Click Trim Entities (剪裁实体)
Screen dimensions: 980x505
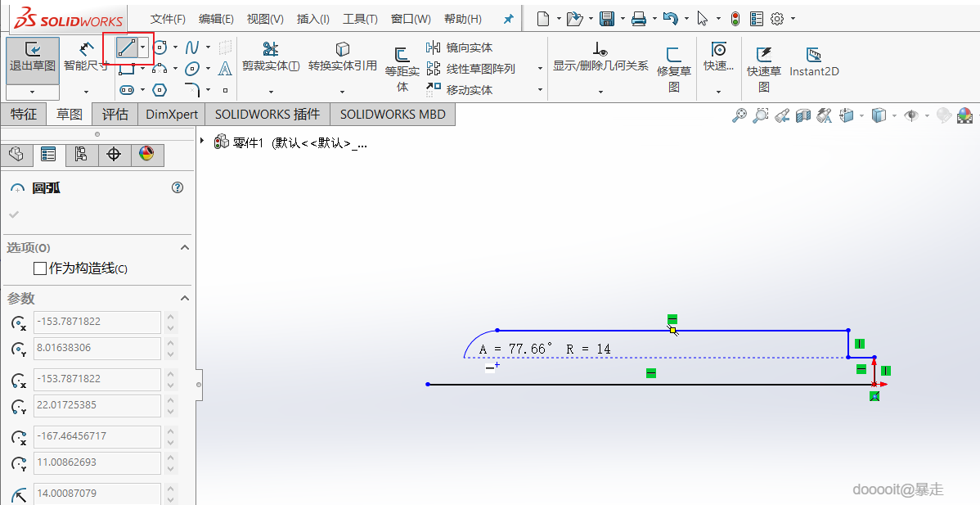click(271, 56)
